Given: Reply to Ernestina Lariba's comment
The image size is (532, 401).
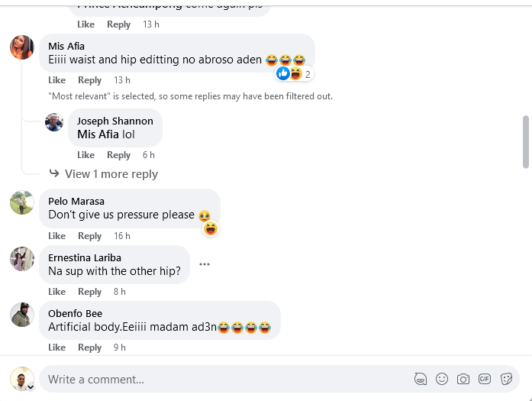Looking at the screenshot, I should click(90, 292).
